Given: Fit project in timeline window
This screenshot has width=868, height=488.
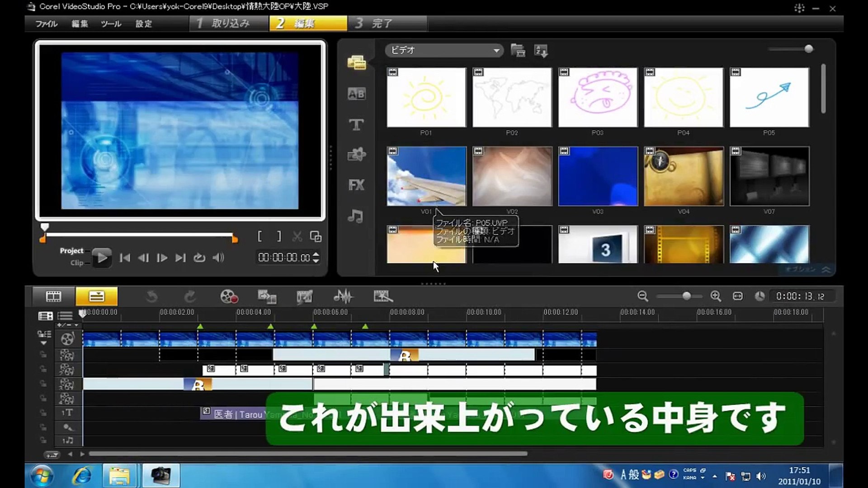Looking at the screenshot, I should pos(738,296).
